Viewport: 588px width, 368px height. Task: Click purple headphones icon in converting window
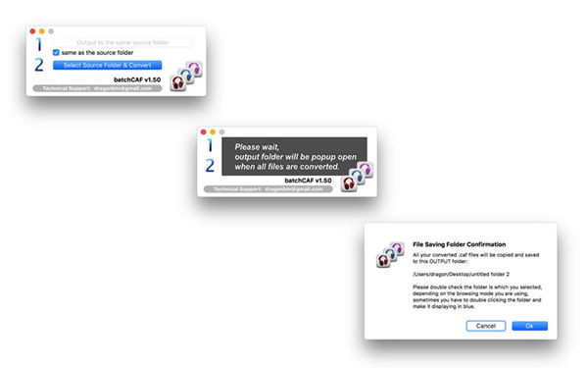pyautogui.click(x=366, y=170)
